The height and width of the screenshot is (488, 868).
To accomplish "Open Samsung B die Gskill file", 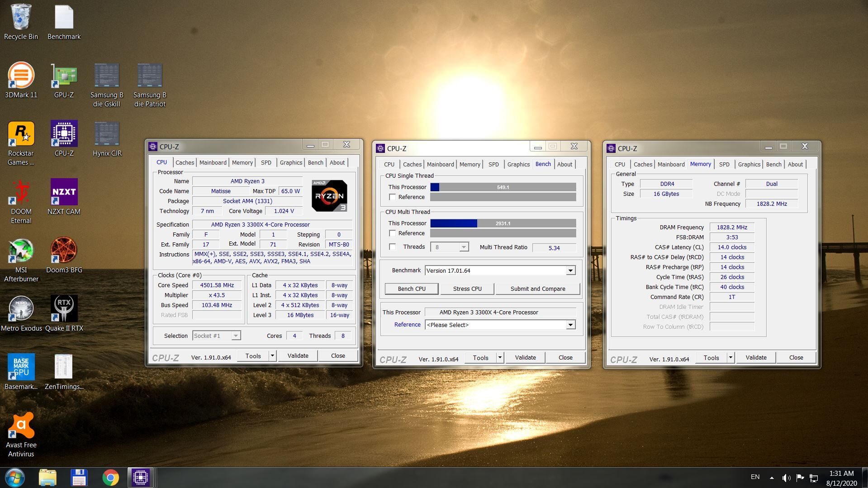I will coord(107,85).
